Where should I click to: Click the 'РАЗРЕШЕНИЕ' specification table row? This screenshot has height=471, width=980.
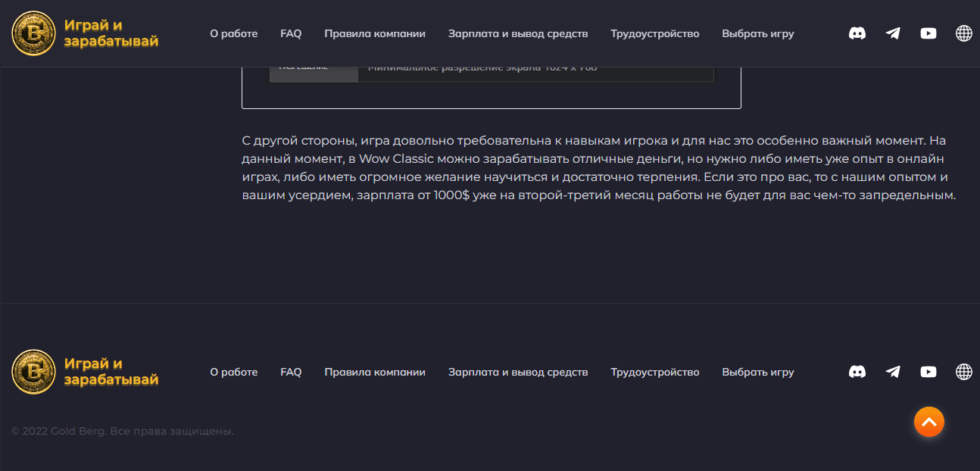[x=314, y=67]
